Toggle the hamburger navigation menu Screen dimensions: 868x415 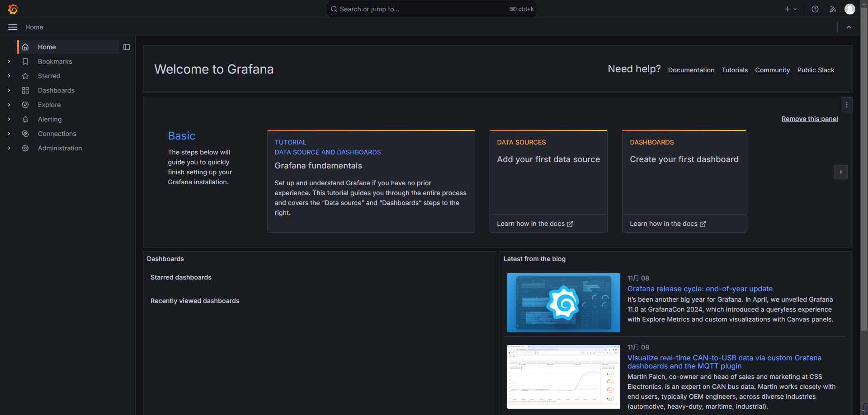[13, 27]
